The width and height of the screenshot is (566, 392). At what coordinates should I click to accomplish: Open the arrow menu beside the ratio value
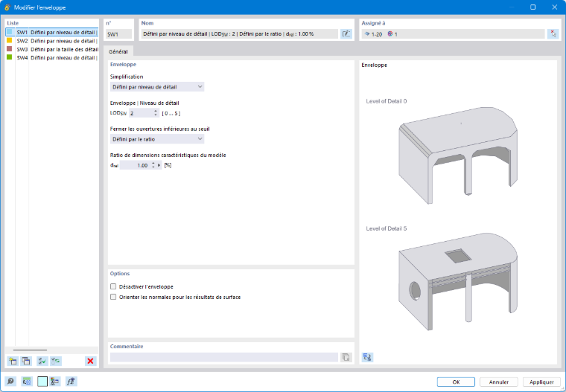[159, 165]
